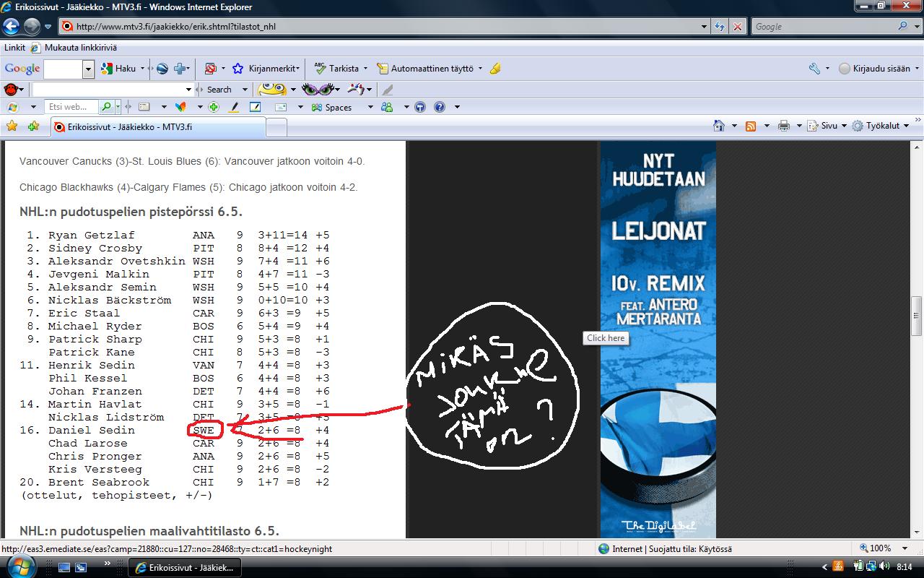Open a new blank tab

pyautogui.click(x=276, y=127)
